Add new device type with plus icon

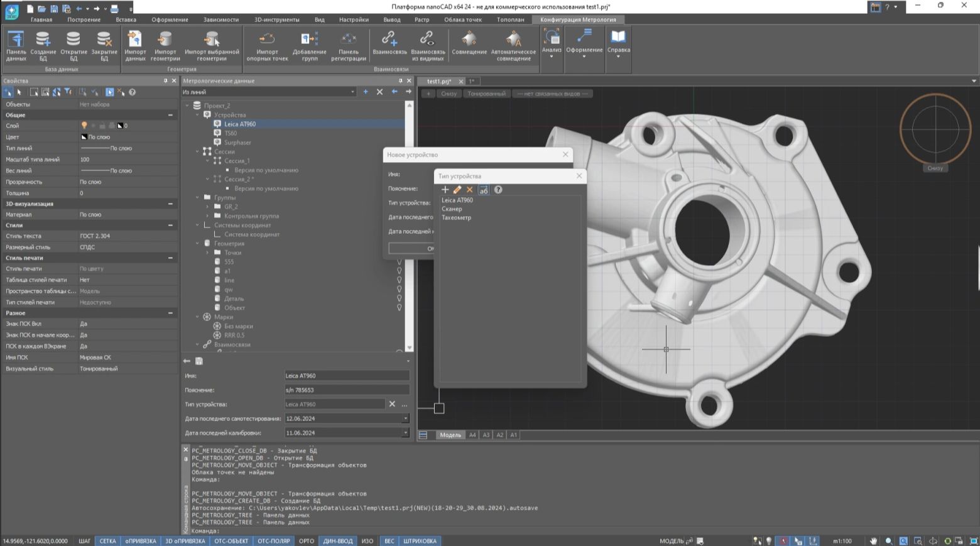click(x=445, y=190)
